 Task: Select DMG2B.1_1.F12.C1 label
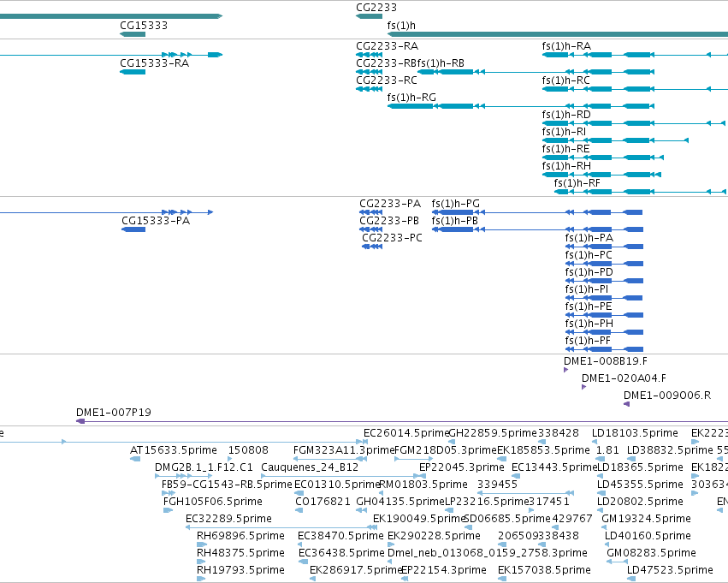coord(204,467)
